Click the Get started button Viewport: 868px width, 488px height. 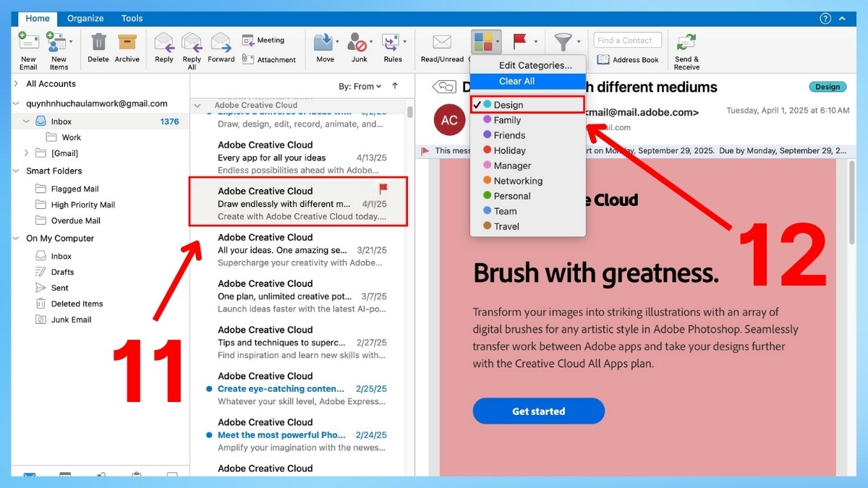[x=539, y=411]
